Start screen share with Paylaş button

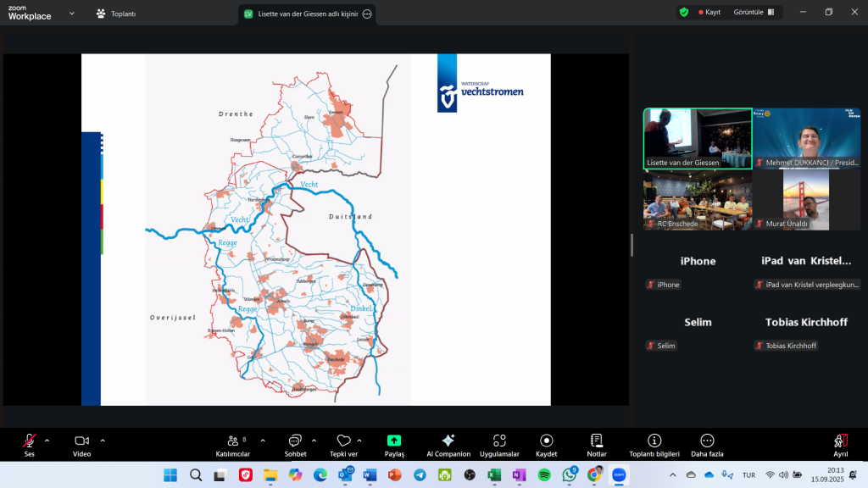[x=394, y=441]
